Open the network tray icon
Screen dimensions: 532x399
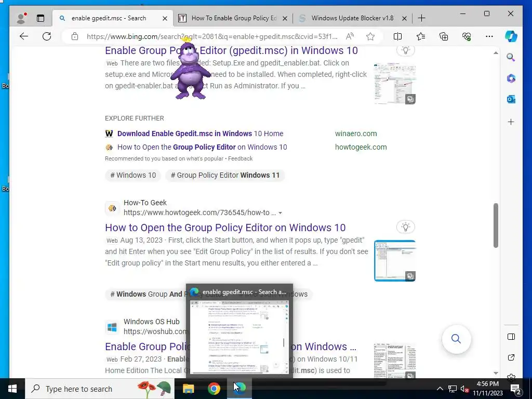[x=453, y=389]
